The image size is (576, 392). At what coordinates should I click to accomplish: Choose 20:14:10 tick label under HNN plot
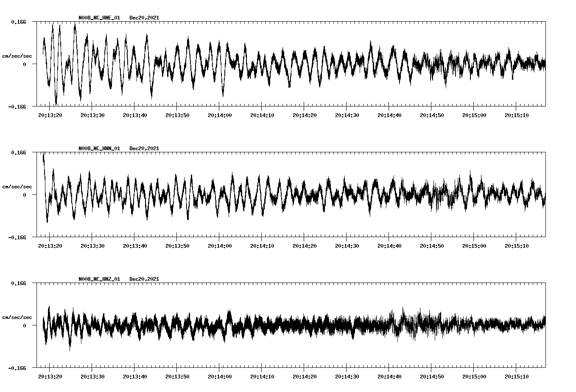(262, 246)
